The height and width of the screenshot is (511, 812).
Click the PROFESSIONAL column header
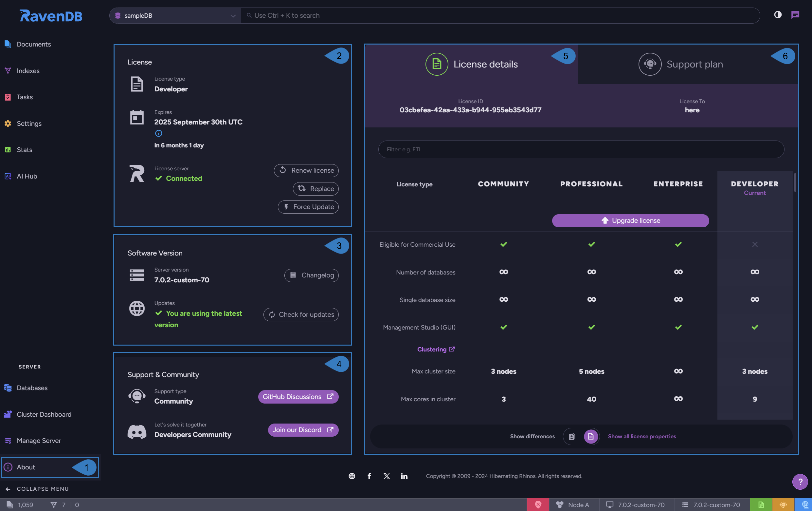point(591,184)
